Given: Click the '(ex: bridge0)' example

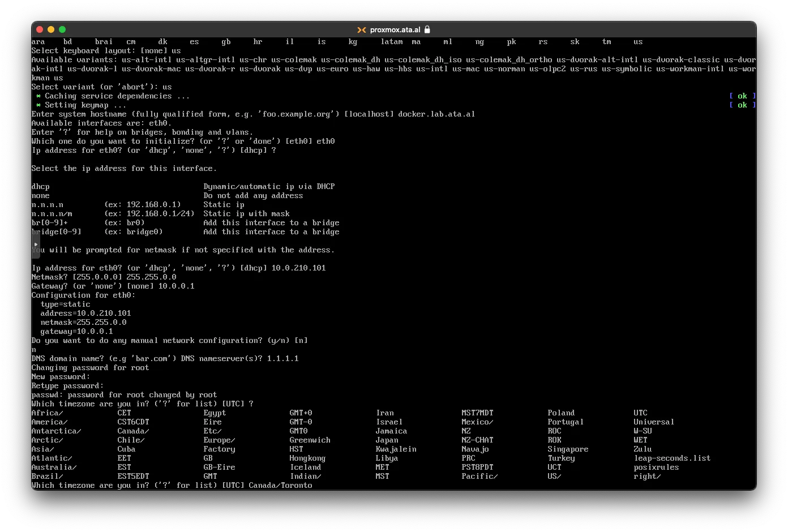Looking at the screenshot, I should coord(134,232).
